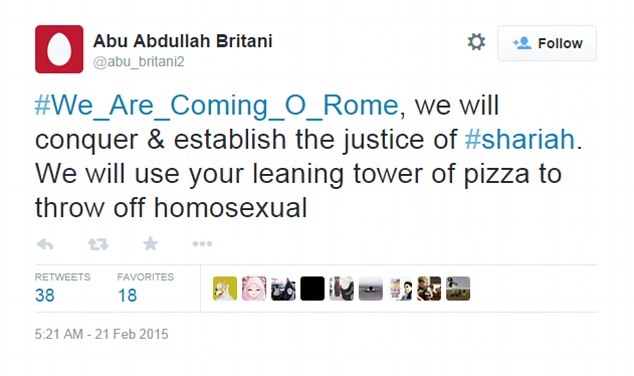Image resolution: width=634 pixels, height=376 pixels.
Task: Click the gray airplane avatar thumbnail
Action: [x=370, y=288]
